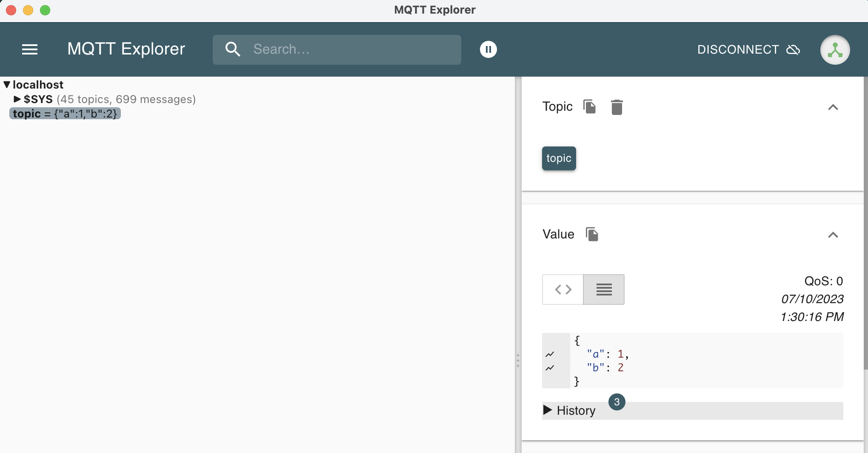Viewport: 868px width, 453px height.
Task: Focus the Search input field
Action: click(337, 50)
